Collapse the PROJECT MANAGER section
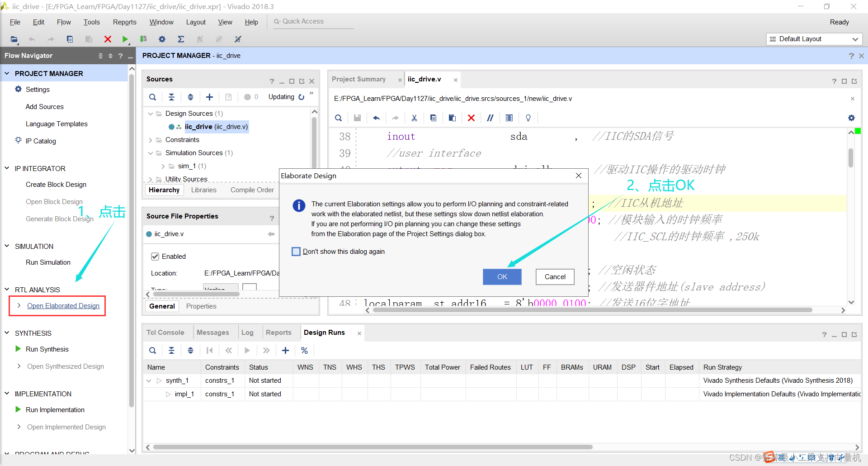The image size is (868, 466). coord(7,73)
